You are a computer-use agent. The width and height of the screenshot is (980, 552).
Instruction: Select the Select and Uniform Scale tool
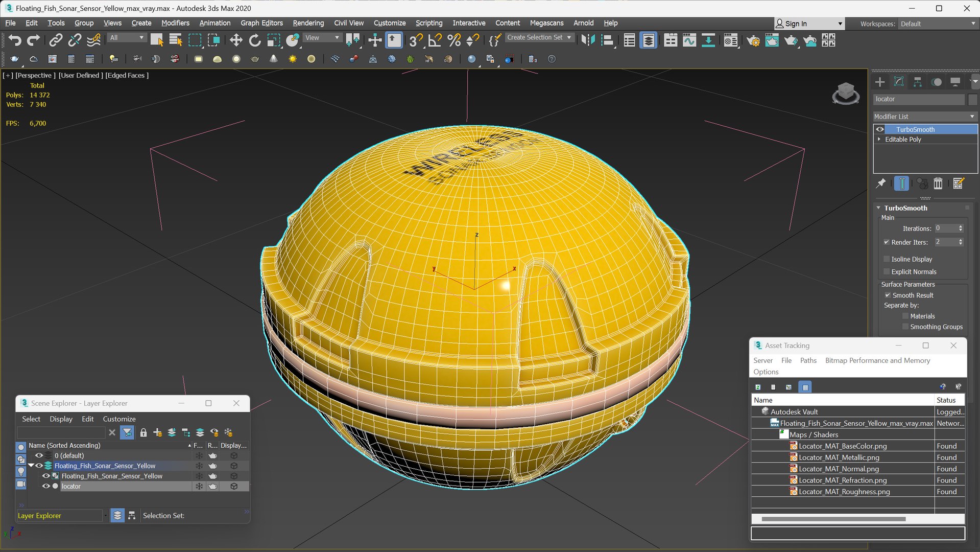[274, 40]
